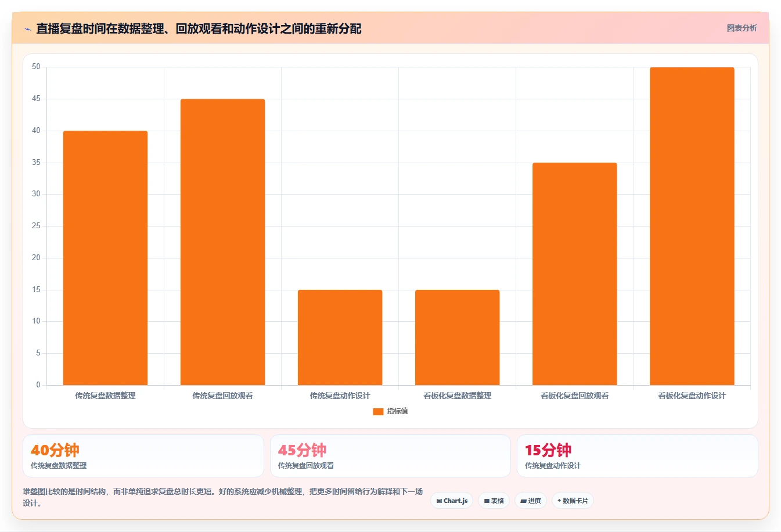Select the 看板化复盘动作设计 bar
The image size is (781, 532).
pyautogui.click(x=692, y=227)
